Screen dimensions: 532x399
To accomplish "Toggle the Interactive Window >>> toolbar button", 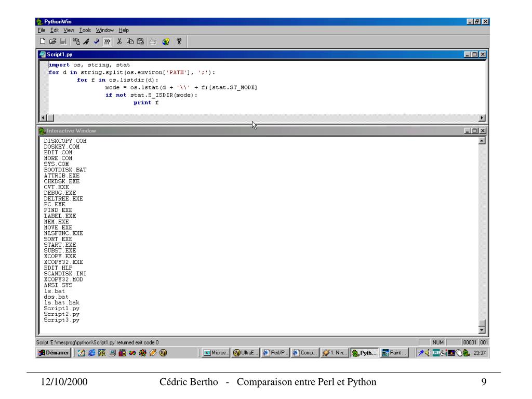I will [x=107, y=42].
